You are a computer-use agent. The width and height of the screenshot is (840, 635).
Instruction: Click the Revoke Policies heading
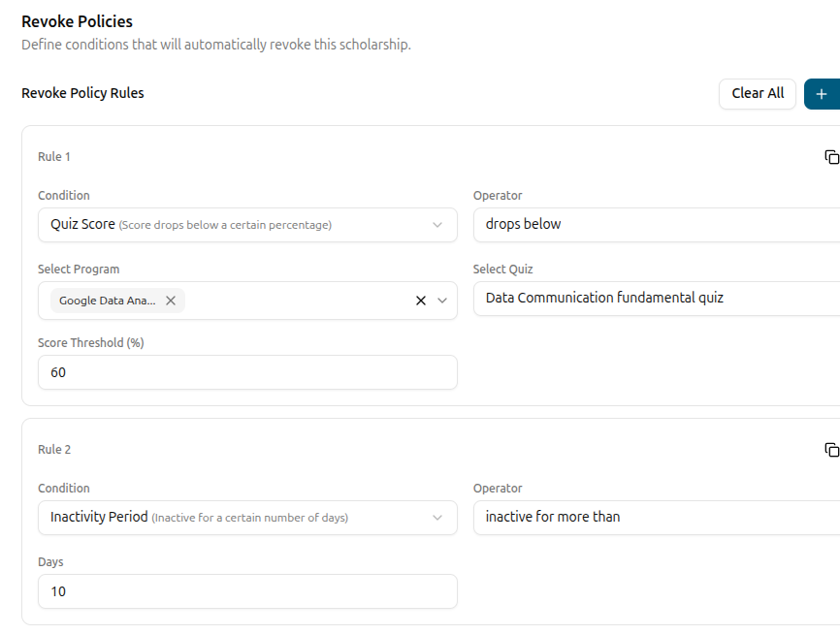[78, 21]
